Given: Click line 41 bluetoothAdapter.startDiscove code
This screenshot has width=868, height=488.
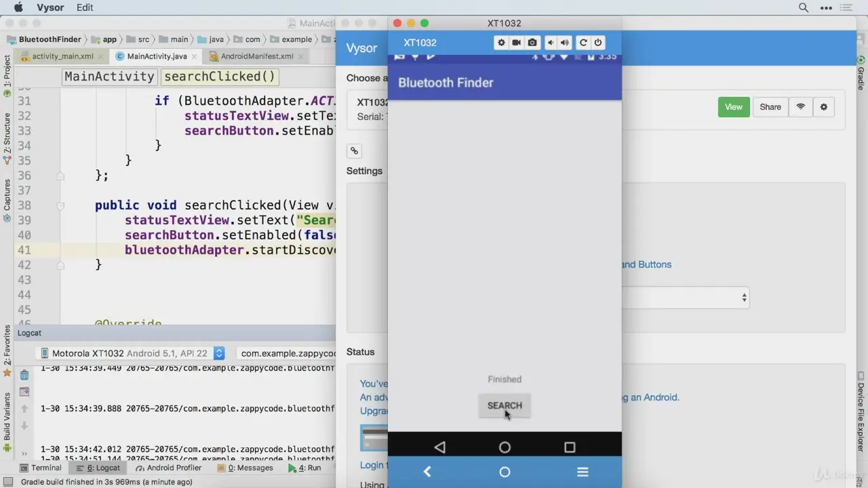Looking at the screenshot, I should tap(231, 250).
